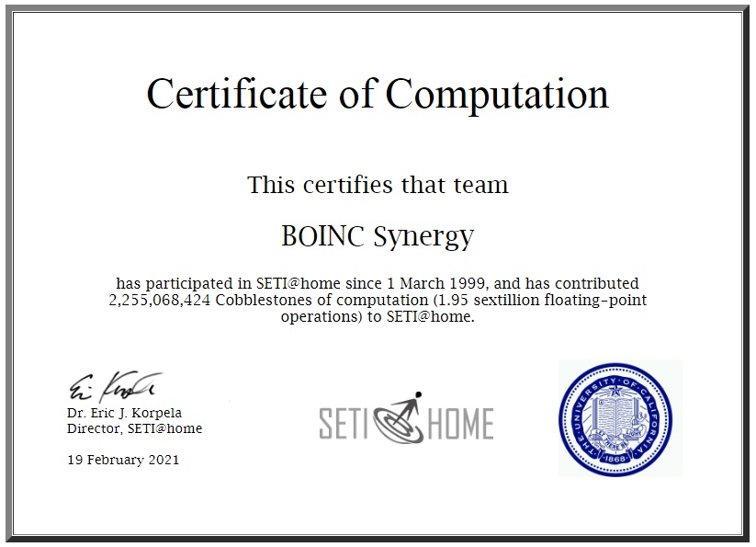
Task: Click the name "Dr. Eric J. Korpela"
Action: tap(124, 413)
